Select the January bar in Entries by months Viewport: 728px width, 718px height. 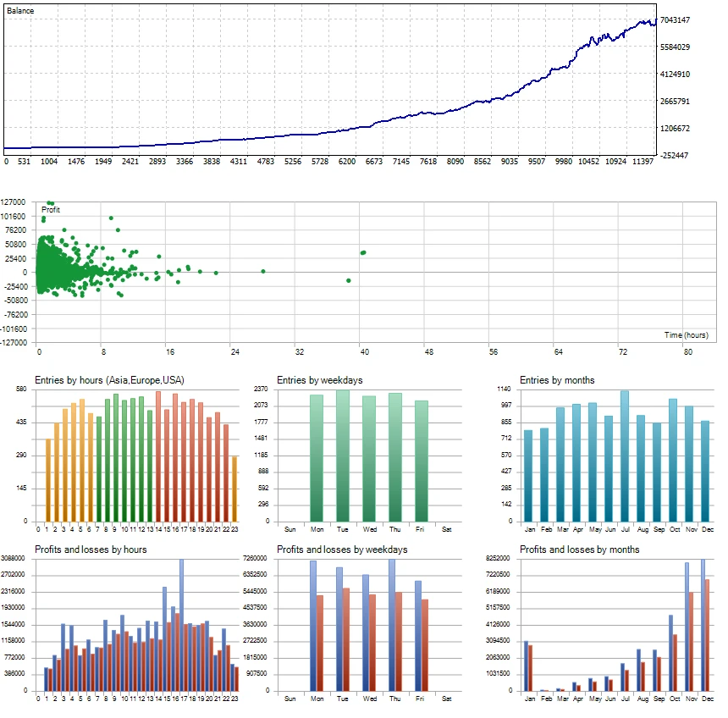click(528, 476)
